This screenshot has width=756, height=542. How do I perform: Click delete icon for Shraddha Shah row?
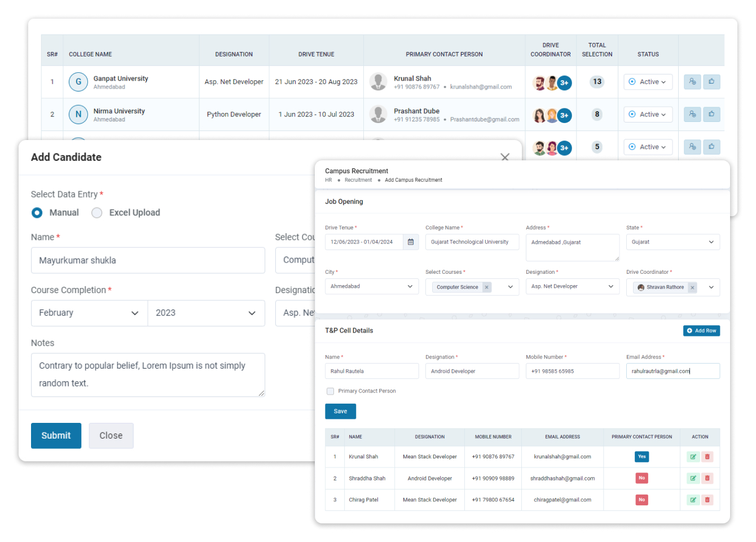tap(707, 478)
